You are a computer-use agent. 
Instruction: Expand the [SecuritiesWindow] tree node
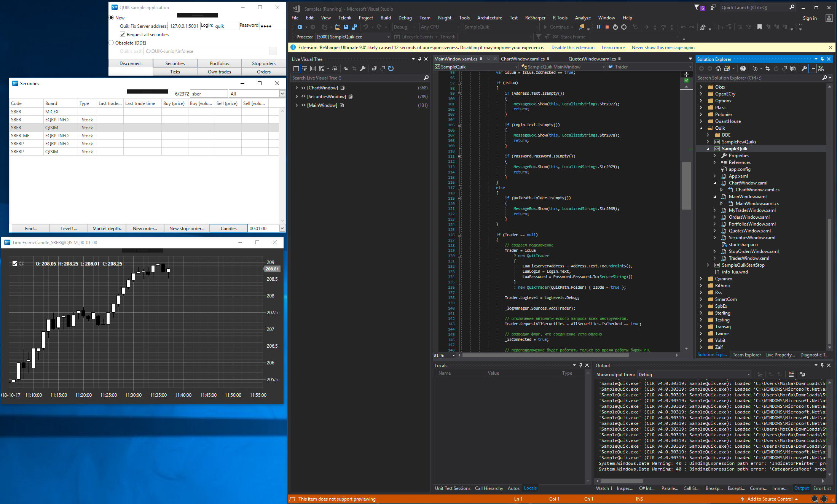pyautogui.click(x=297, y=97)
